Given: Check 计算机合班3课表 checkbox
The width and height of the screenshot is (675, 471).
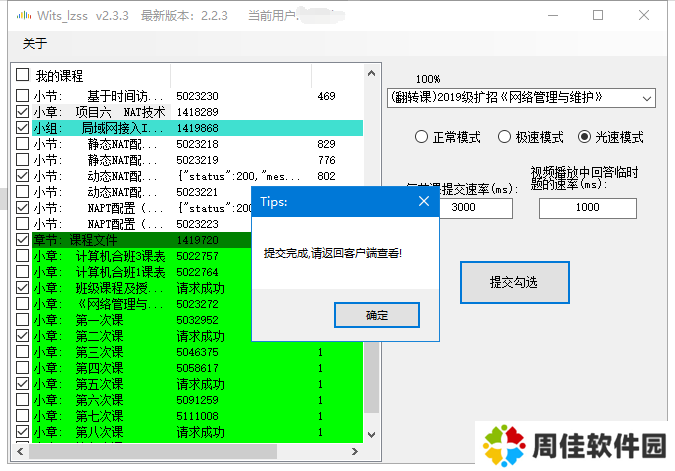Looking at the screenshot, I should tap(23, 257).
